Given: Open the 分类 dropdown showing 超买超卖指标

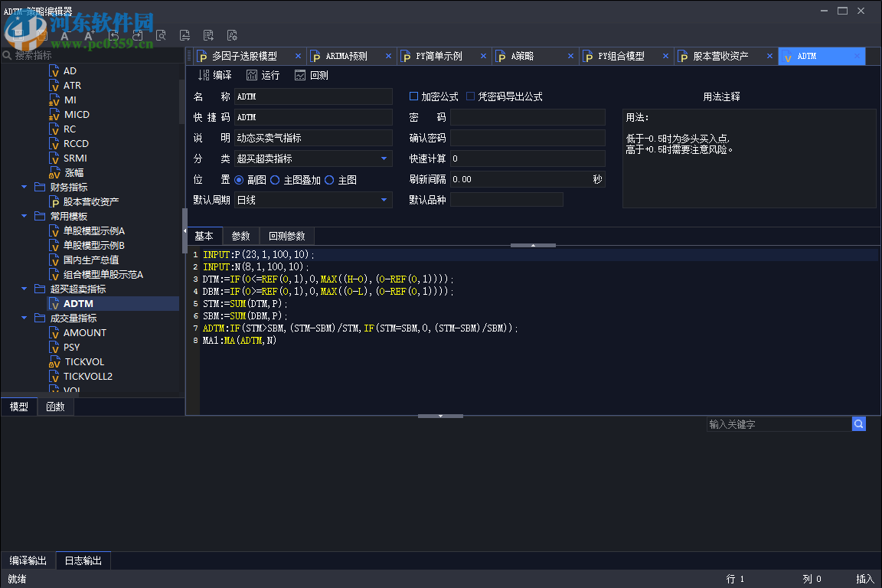Looking at the screenshot, I should point(383,158).
